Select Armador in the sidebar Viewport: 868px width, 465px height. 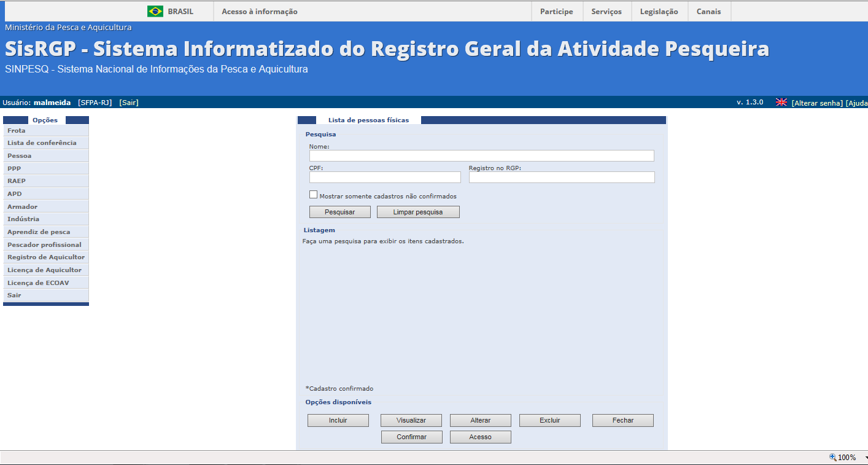[46, 206]
